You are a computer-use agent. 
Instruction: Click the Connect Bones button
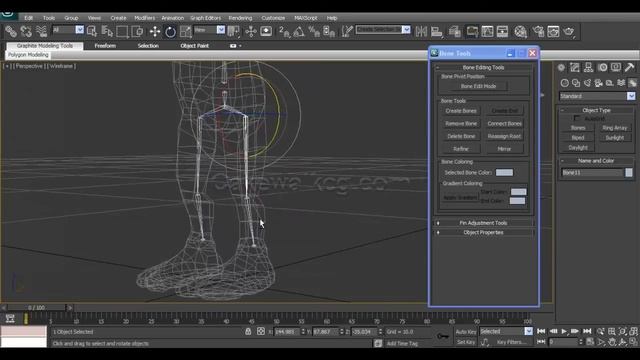504,123
